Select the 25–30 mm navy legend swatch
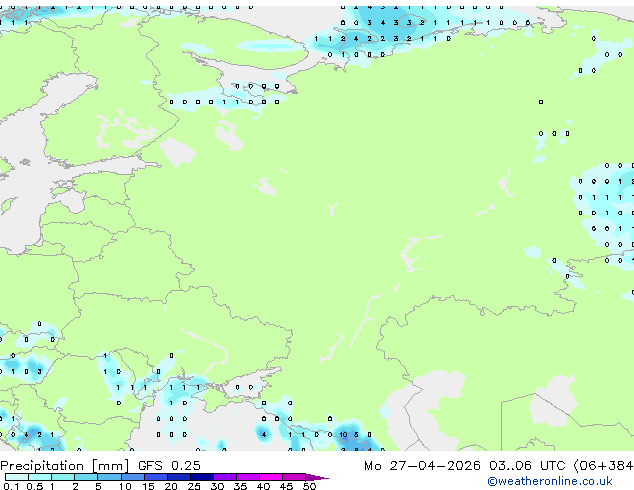Viewport: 634px width, 490px height. pos(201,477)
